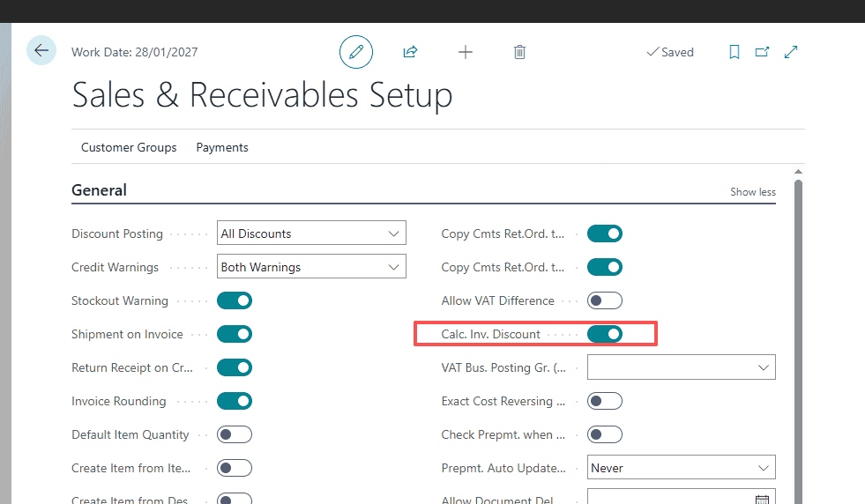Click the bookmark icon
This screenshot has width=865, height=504.
tap(734, 52)
